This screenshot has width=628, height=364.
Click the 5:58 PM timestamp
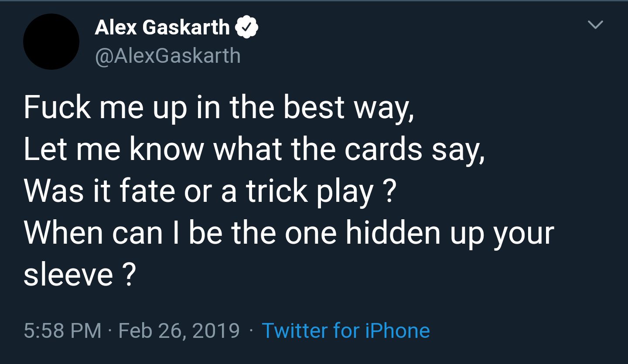pos(62,330)
